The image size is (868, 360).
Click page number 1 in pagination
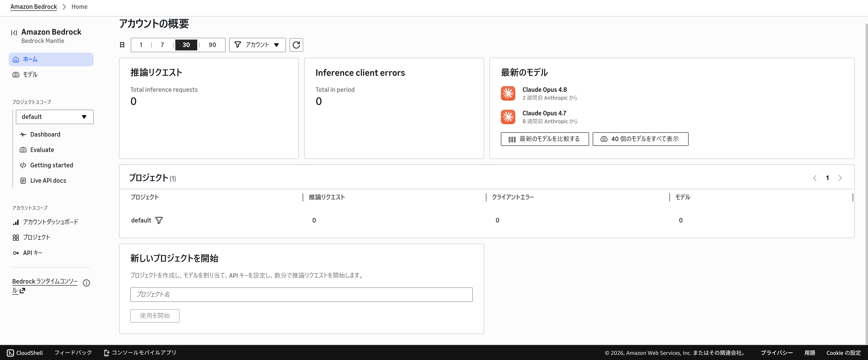point(827,178)
